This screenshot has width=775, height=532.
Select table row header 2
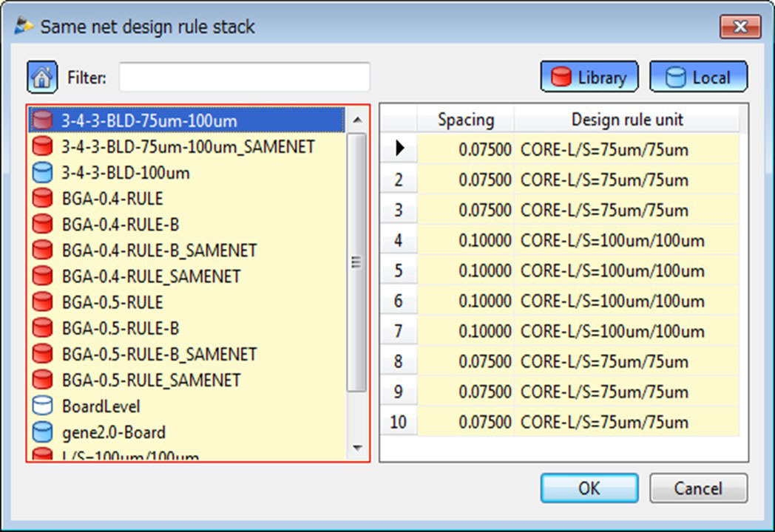[x=399, y=180]
